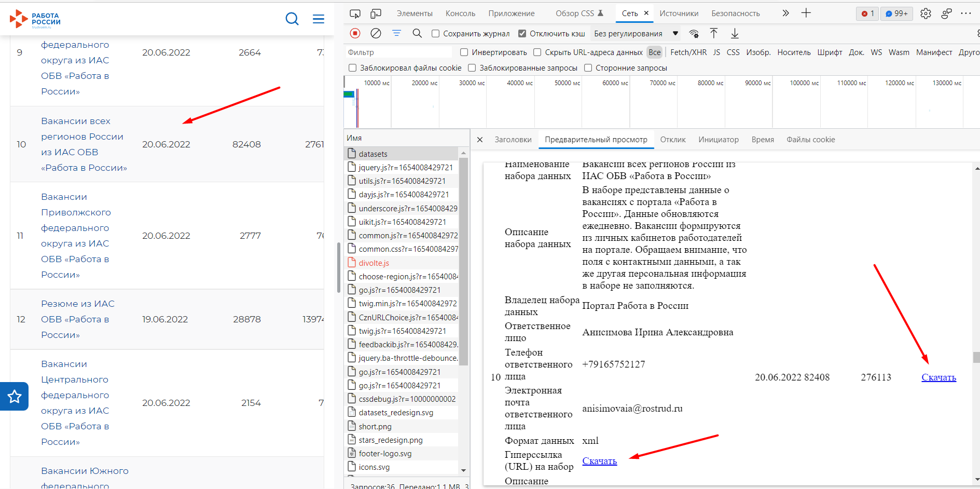Switch to the Заголовки tab
Viewport: 980px width, 489px height.
(x=513, y=139)
